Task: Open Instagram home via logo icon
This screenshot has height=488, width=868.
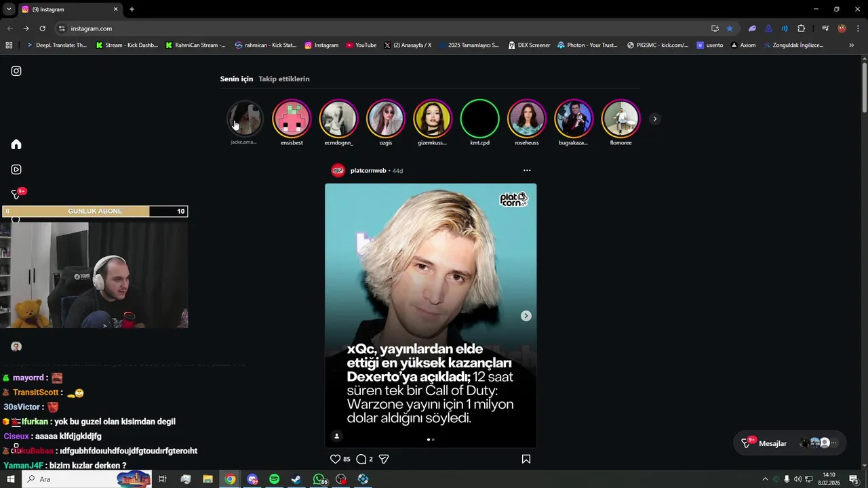Action: [16, 71]
